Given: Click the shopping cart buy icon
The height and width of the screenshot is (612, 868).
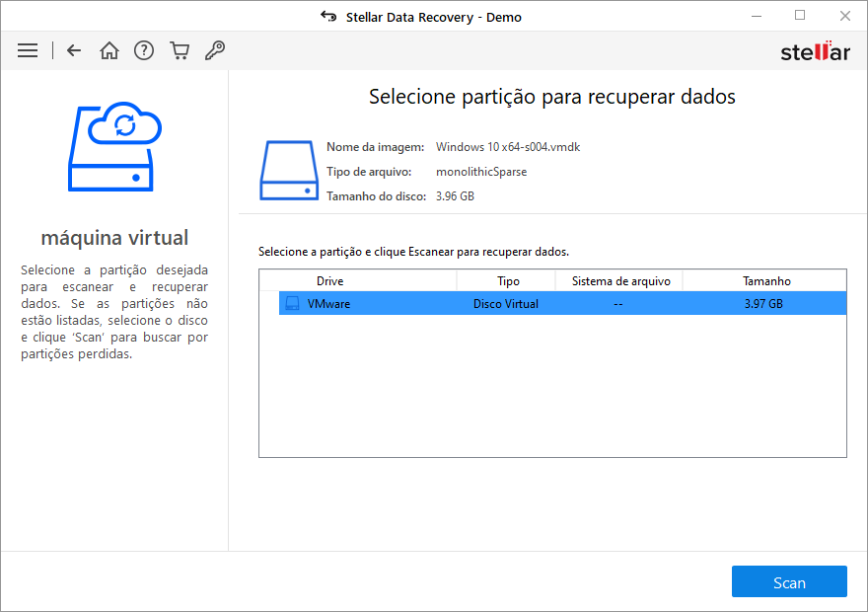Looking at the screenshot, I should [180, 50].
